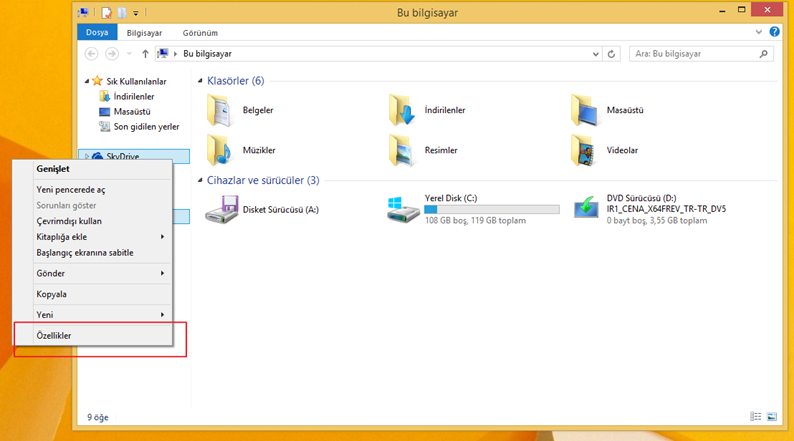This screenshot has height=441, width=794.
Task: Click the computer icon in the address bar
Action: point(163,53)
